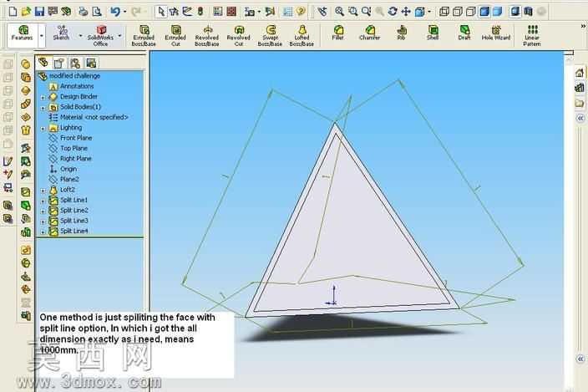Switch display to Wireframe
This screenshot has height=392, width=588.
coord(444,12)
